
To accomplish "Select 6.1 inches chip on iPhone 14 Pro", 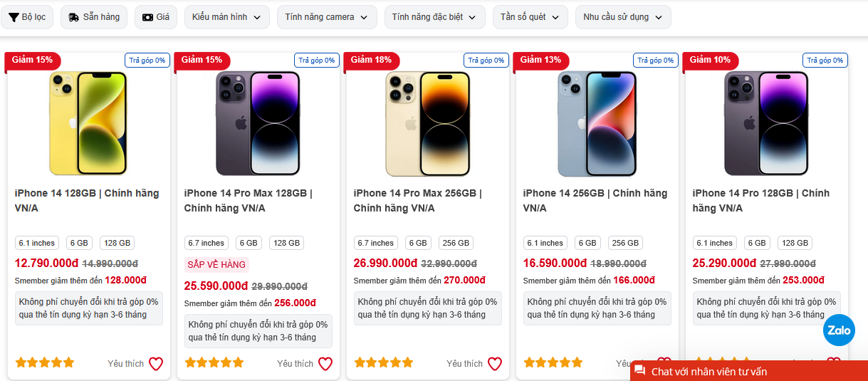I will (x=716, y=243).
